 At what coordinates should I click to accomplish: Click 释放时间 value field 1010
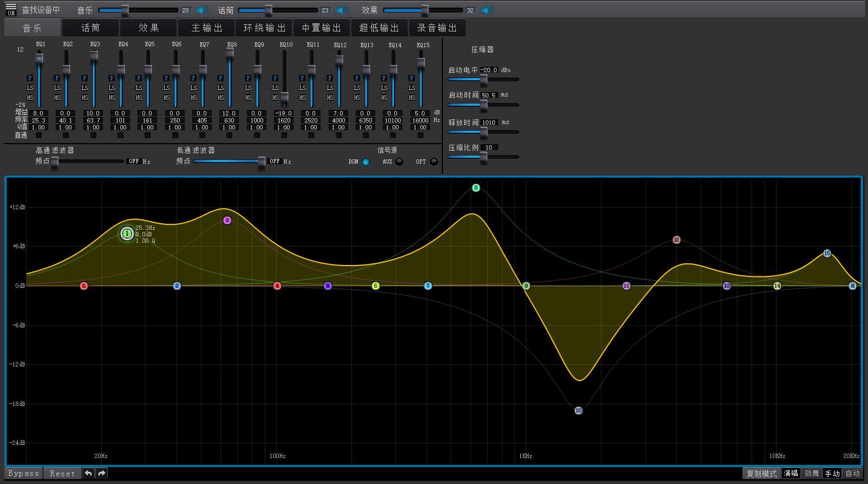point(489,122)
